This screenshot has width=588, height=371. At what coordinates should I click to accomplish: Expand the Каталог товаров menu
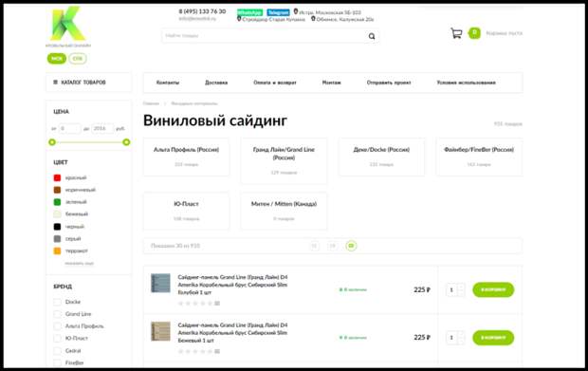89,83
